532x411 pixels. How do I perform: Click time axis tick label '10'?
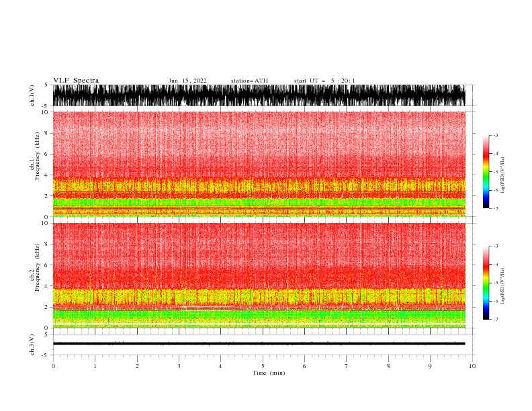tap(472, 366)
